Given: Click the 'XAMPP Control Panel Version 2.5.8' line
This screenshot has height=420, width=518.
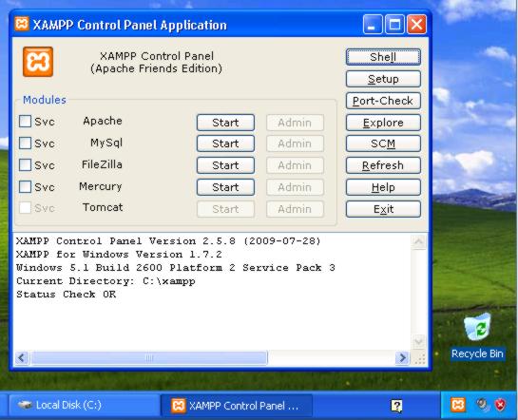Looking at the screenshot, I should point(168,240).
